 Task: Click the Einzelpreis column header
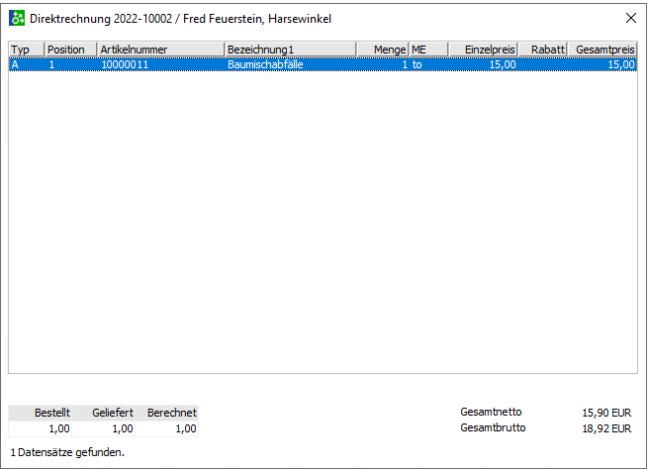tap(483, 50)
